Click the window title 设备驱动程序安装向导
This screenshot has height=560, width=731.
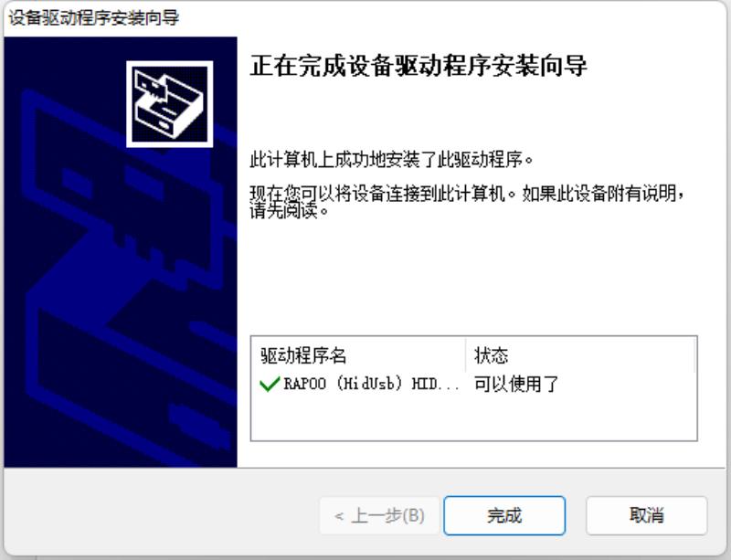click(x=94, y=17)
